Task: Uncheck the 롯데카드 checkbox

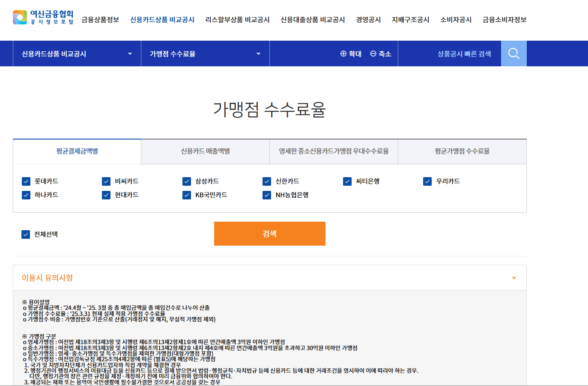Action: (x=26, y=181)
